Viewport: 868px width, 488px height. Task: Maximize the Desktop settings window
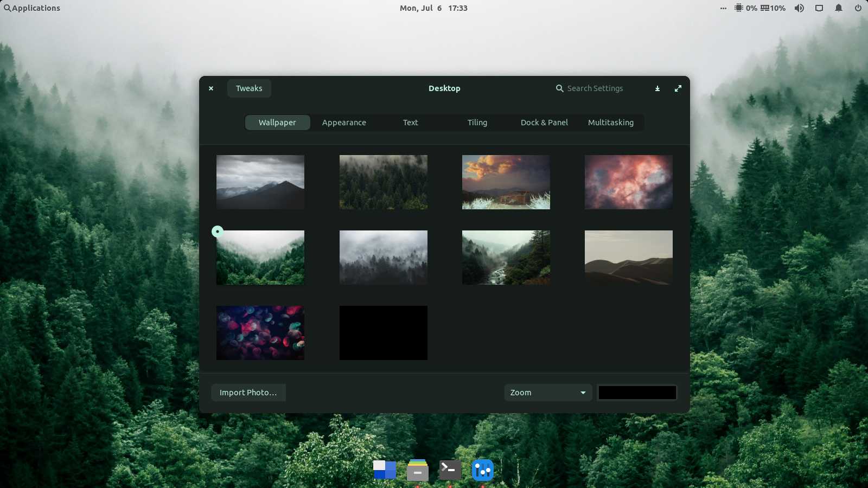pyautogui.click(x=678, y=88)
